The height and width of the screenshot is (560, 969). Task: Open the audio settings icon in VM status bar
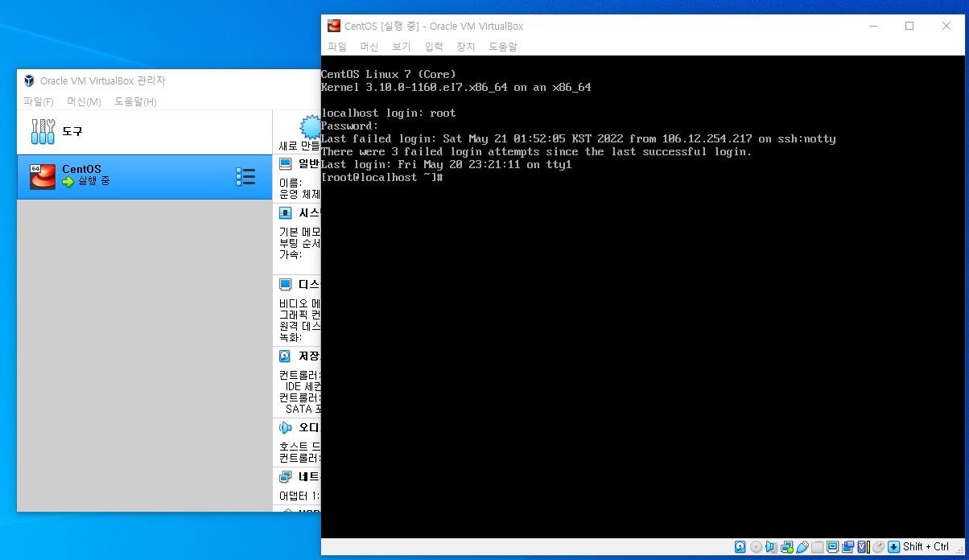pos(771,547)
